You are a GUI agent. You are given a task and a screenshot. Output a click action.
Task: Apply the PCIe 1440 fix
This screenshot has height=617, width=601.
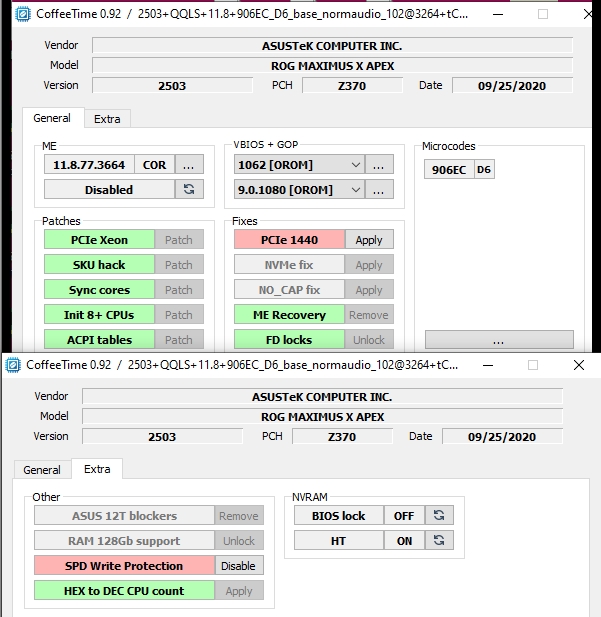369,240
